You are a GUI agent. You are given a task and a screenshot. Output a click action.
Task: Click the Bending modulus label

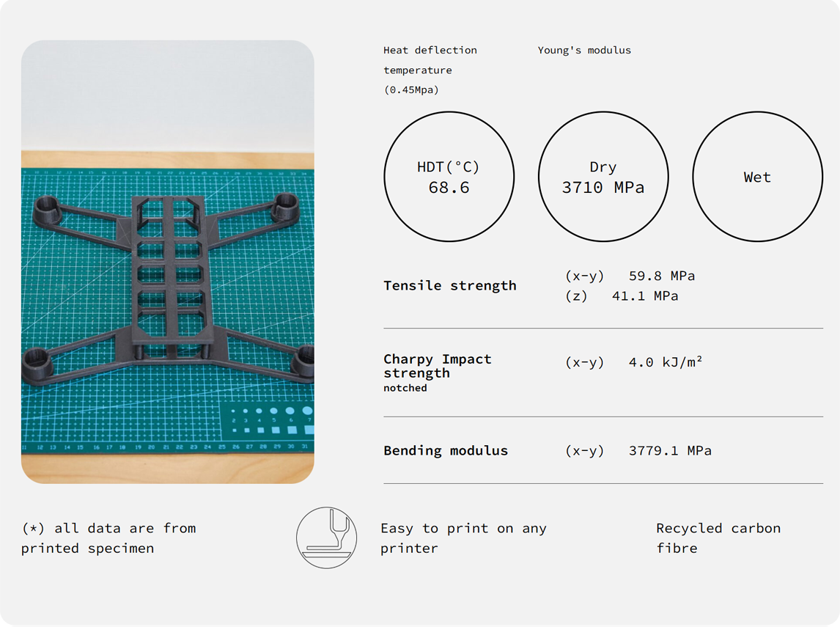coord(445,450)
